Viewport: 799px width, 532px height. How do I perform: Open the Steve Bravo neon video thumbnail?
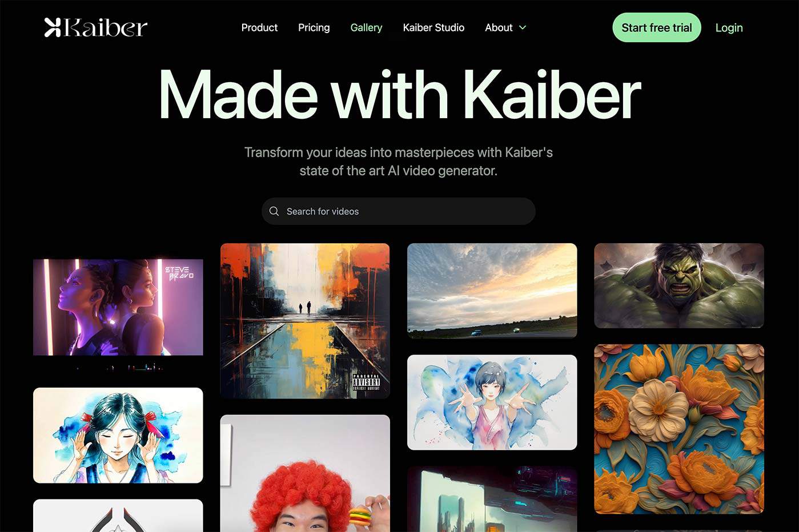click(118, 307)
